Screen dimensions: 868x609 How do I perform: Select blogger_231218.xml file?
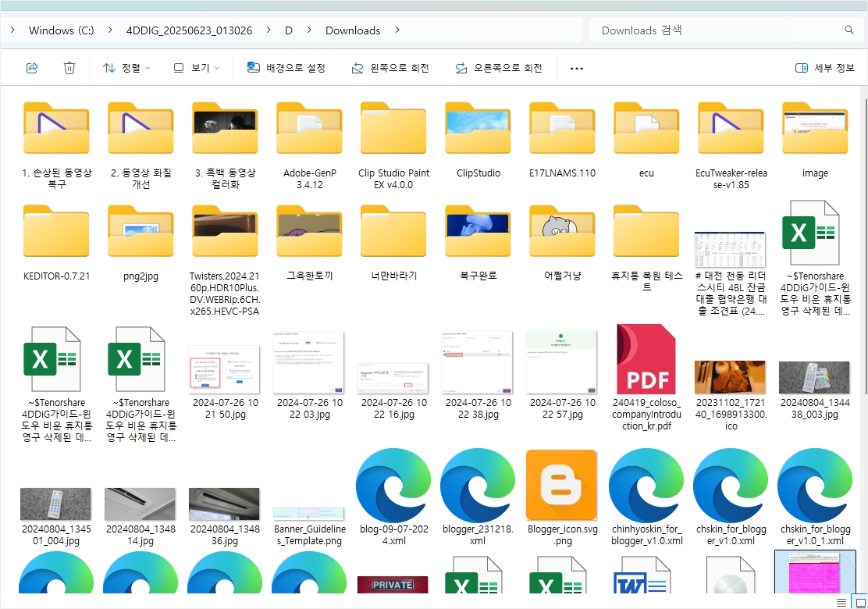[478, 497]
